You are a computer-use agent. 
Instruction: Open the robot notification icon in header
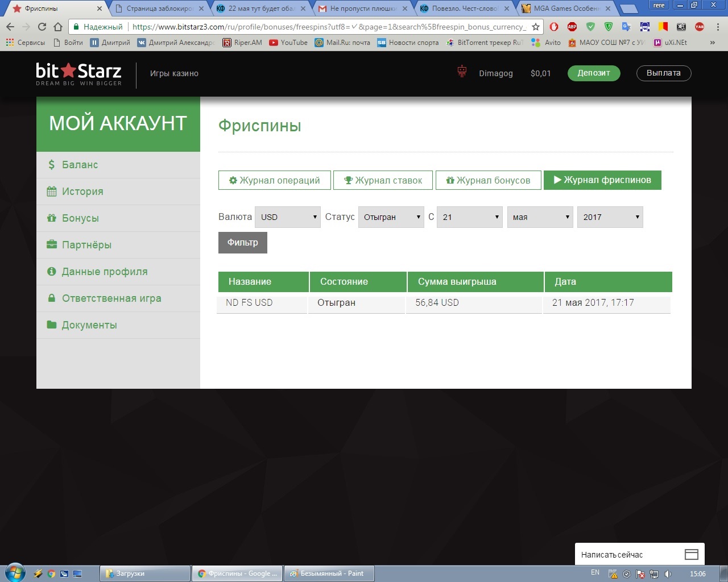point(462,72)
